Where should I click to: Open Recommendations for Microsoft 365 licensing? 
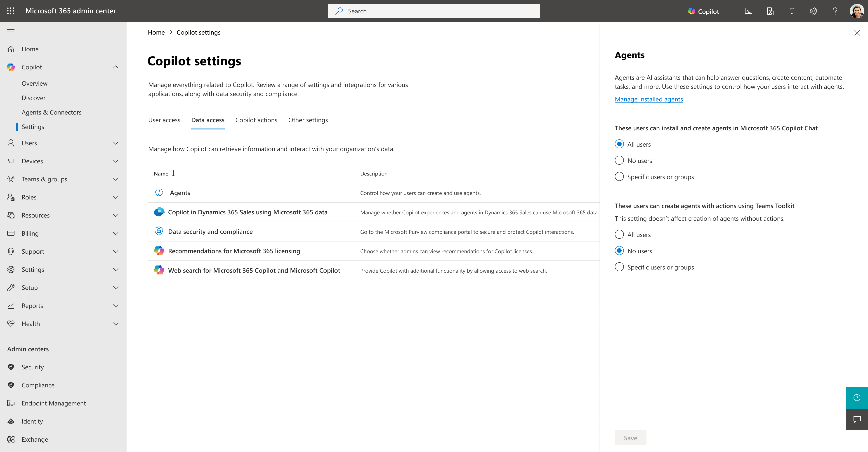tap(234, 251)
